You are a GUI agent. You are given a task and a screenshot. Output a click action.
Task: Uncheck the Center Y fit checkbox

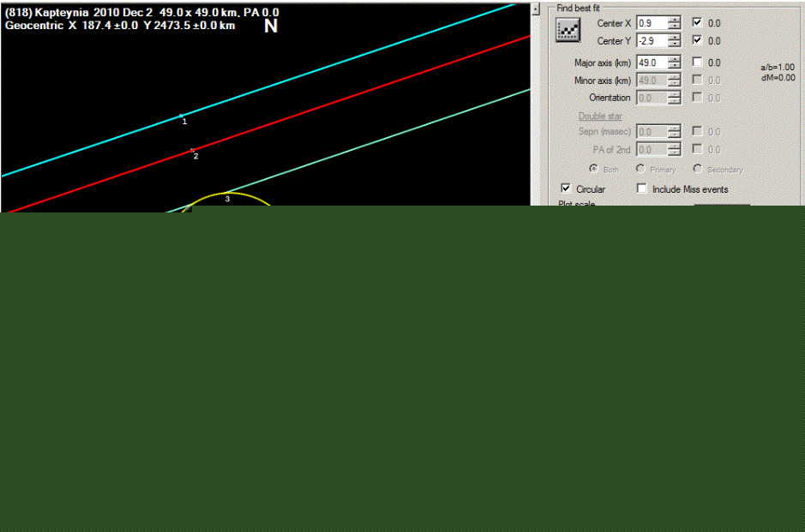697,40
